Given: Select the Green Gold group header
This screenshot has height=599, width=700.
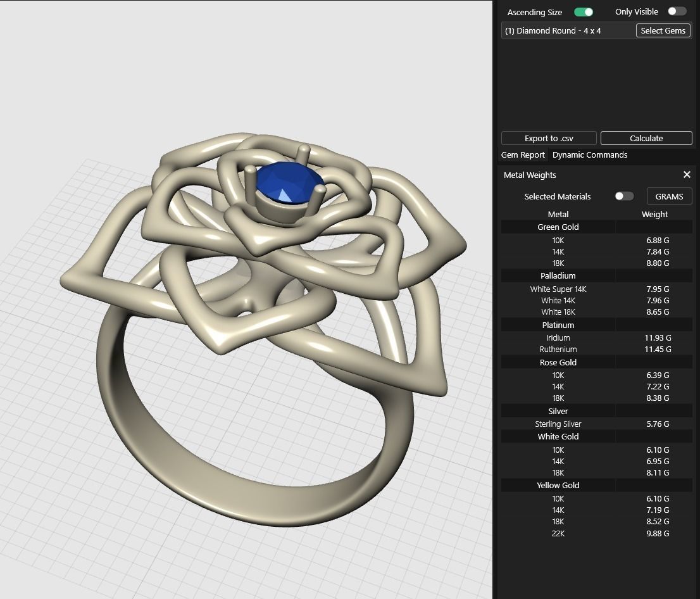Looking at the screenshot, I should [558, 227].
